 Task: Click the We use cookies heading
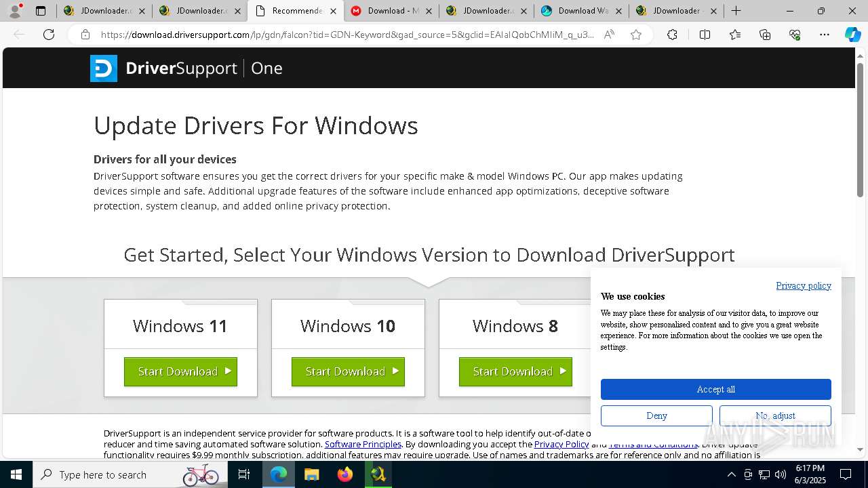(633, 296)
